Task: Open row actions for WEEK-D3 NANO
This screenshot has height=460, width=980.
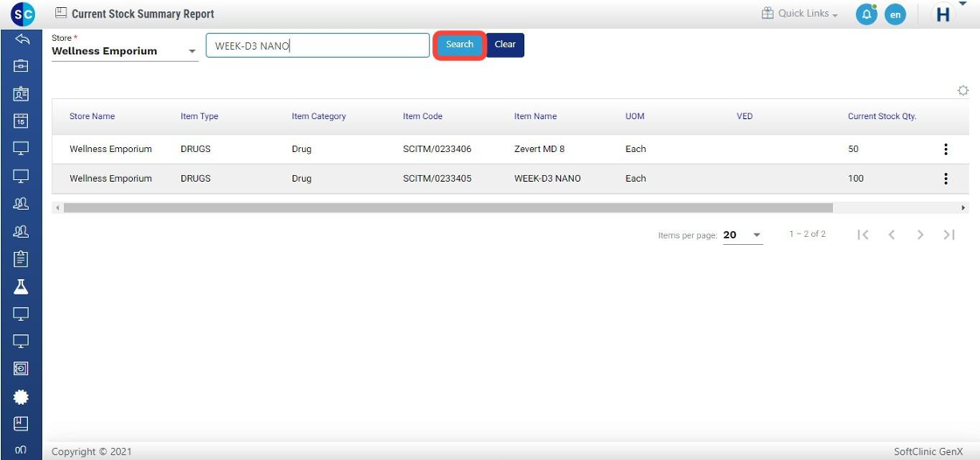Action: [x=945, y=179]
